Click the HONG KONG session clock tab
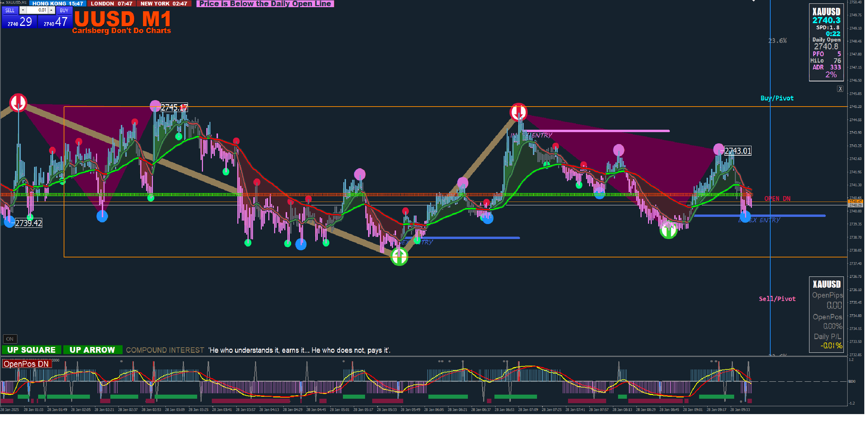The image size is (868, 428). point(58,3)
